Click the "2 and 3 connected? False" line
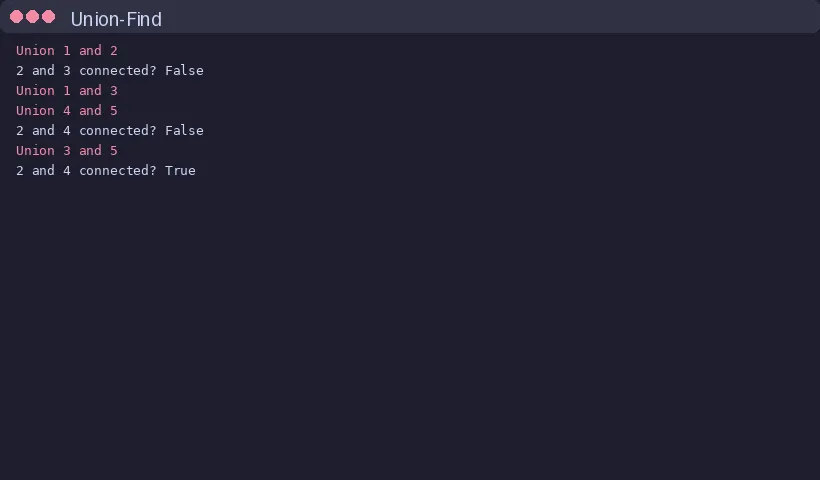The height and width of the screenshot is (480, 820). tap(109, 71)
